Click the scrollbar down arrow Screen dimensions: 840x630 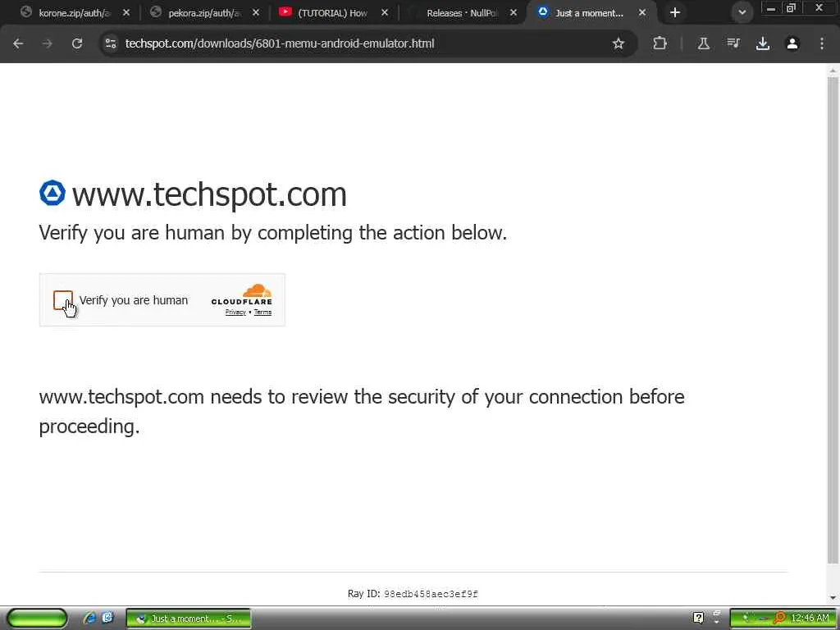[833, 597]
